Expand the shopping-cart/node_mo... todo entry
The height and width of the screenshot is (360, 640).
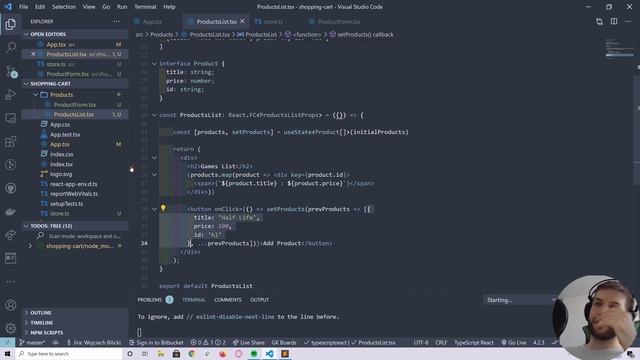(30, 246)
